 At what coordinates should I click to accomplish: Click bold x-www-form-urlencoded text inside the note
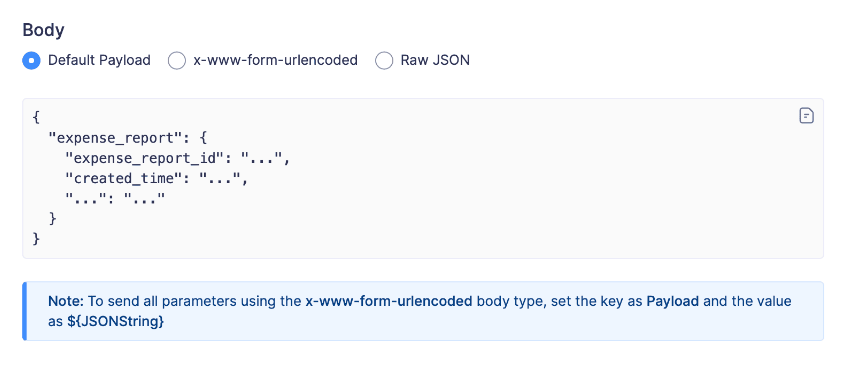pos(389,301)
